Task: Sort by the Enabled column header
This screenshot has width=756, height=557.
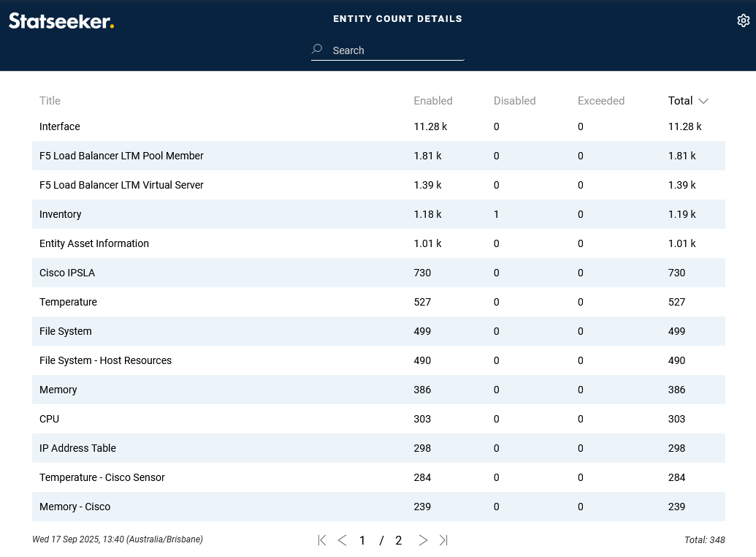Action: (x=433, y=101)
